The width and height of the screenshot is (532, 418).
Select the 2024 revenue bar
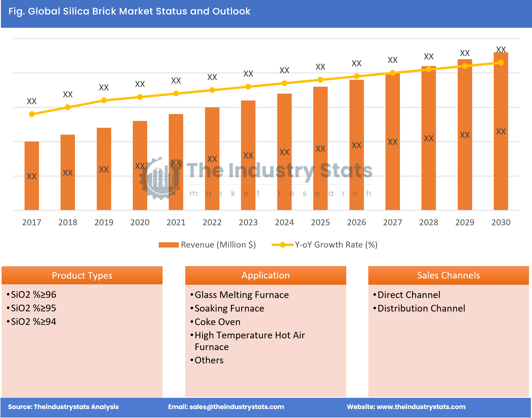coord(285,152)
